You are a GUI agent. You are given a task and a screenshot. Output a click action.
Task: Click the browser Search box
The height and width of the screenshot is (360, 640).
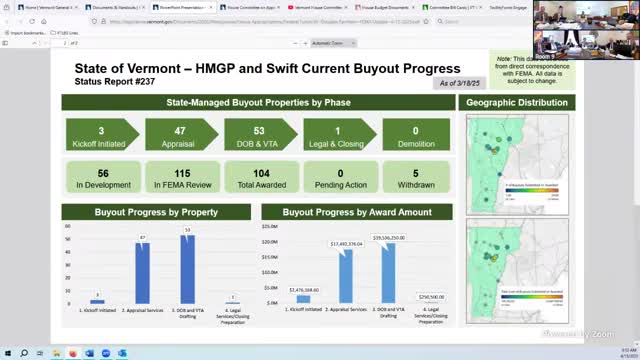coord(484,21)
